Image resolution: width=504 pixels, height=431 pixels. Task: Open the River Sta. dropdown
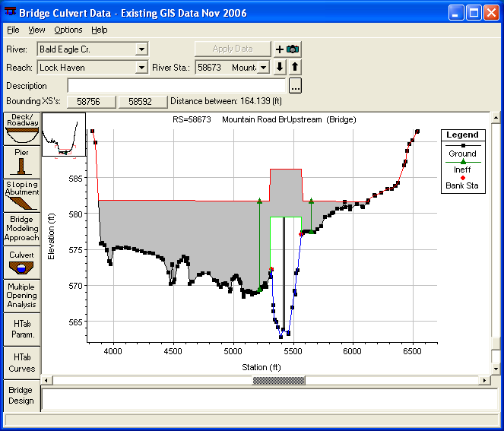263,68
